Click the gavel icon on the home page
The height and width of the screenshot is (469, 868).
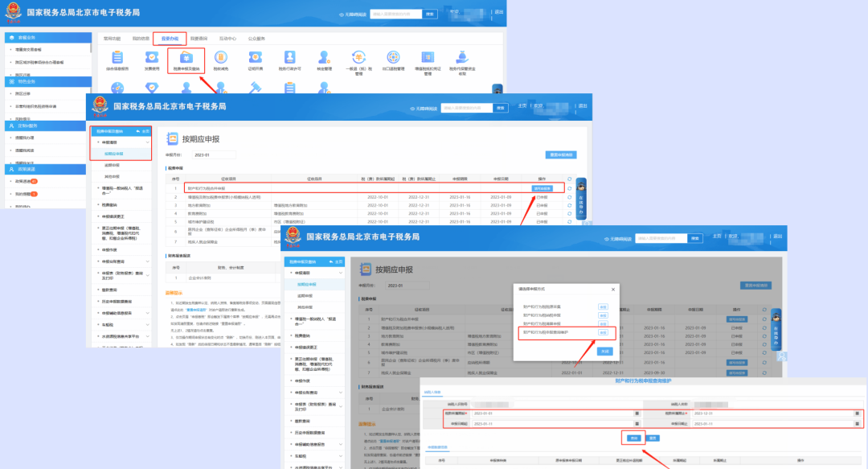pyautogui.click(x=256, y=88)
